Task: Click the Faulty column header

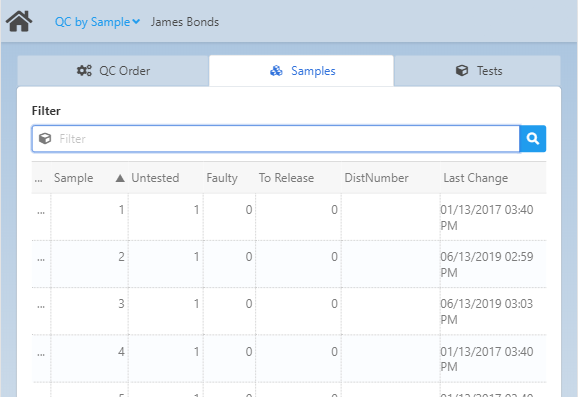Action: (222, 178)
